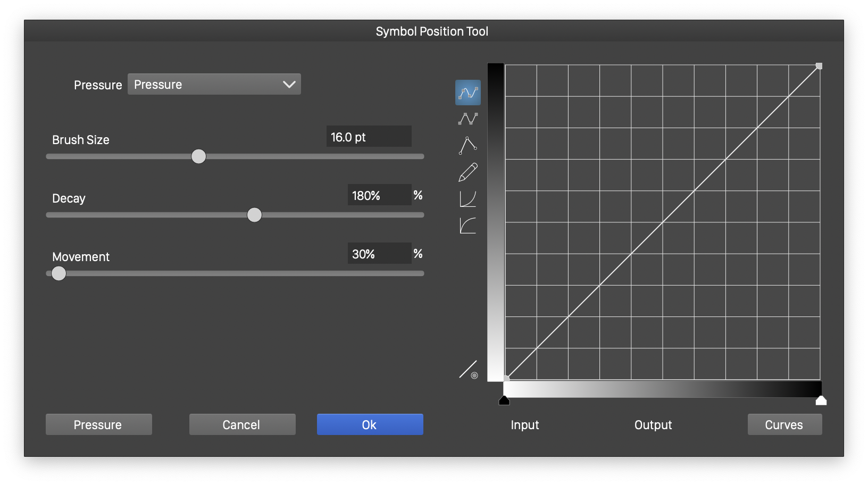
Task: Click the Decay percent unit symbol
Action: [418, 195]
